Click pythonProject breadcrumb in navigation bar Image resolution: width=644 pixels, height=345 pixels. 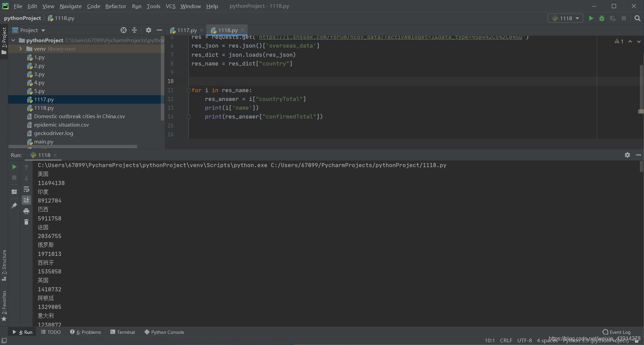coord(22,18)
